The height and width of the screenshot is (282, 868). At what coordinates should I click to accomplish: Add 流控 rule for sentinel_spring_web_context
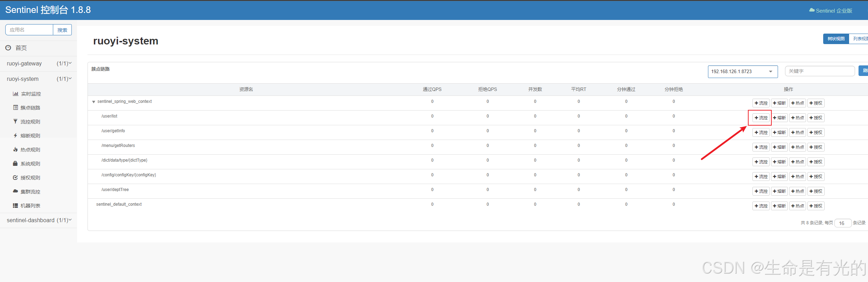[x=761, y=103]
